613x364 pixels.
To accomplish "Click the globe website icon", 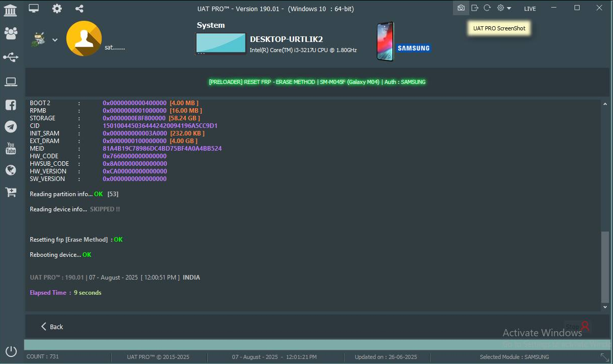I will (x=11, y=170).
